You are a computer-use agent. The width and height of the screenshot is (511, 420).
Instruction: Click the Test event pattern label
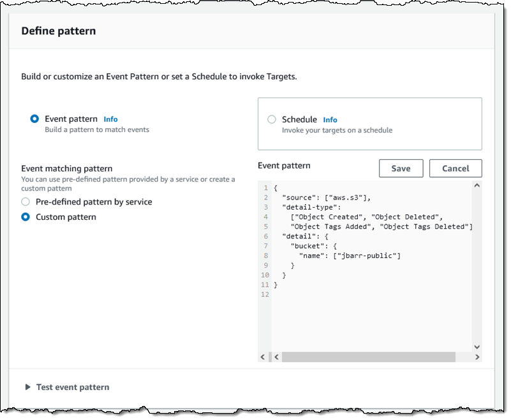(x=73, y=387)
